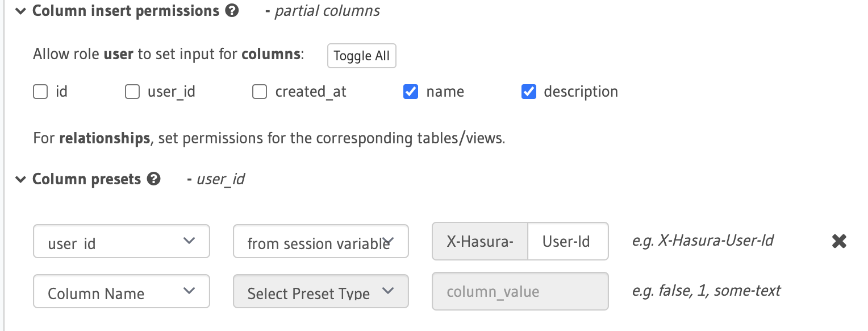Click the partial columns summary label
Viewport: 868px width, 331px height.
(327, 10)
